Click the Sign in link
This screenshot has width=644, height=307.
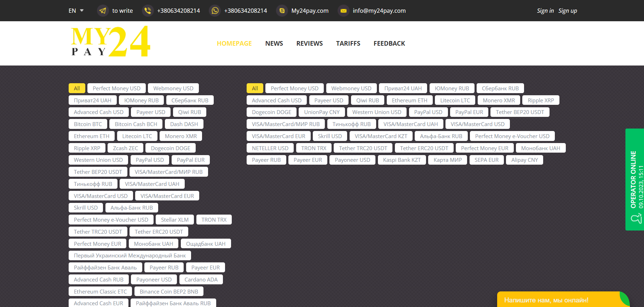pos(545,11)
